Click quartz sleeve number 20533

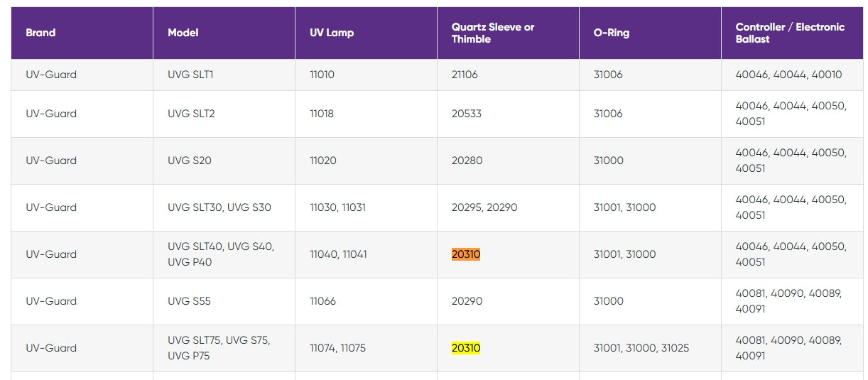467,114
